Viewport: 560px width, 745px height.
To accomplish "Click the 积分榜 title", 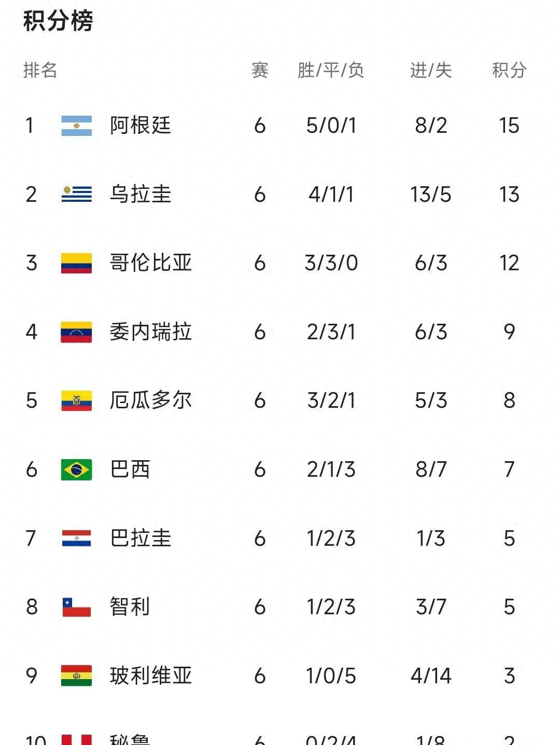I will coord(58,22).
